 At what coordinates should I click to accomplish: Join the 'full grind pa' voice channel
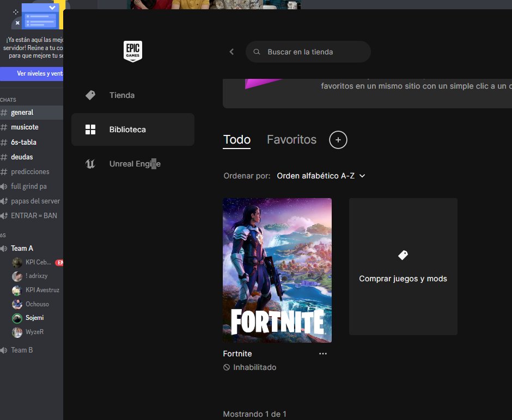[x=32, y=186]
